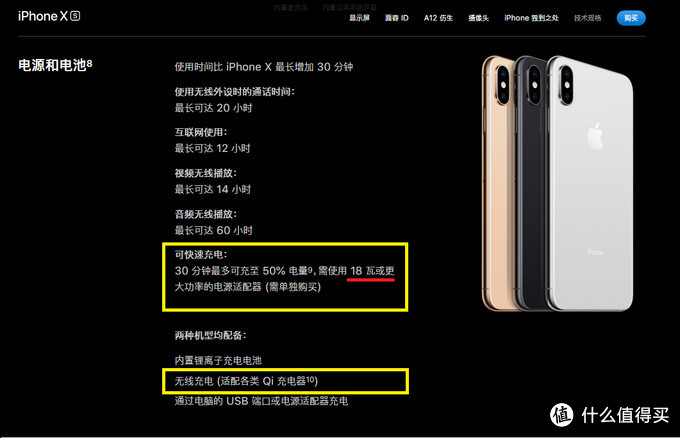Click the silver iPhone's rear camera
680x438 pixels.
[566, 85]
